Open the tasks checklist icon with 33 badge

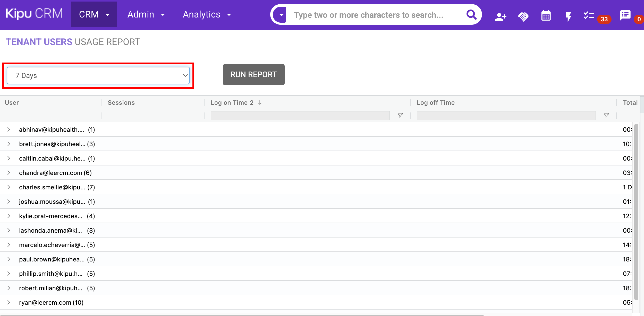coord(589,15)
